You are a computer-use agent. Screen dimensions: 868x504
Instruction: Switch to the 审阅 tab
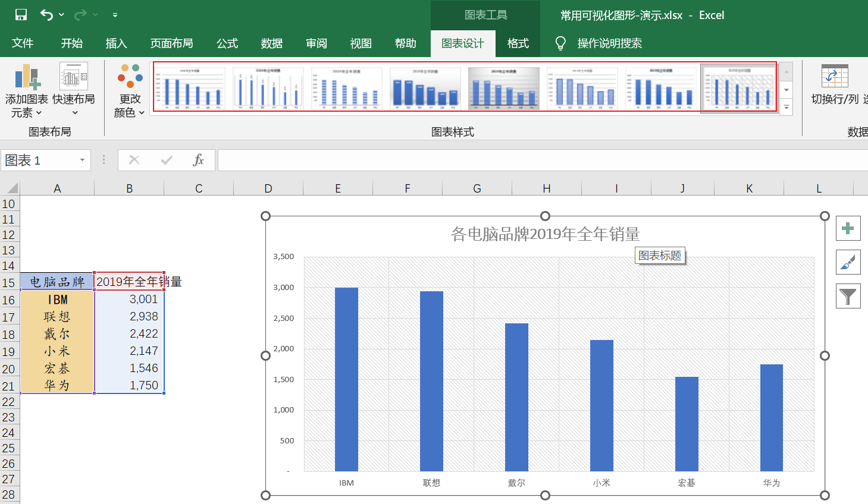pos(317,43)
